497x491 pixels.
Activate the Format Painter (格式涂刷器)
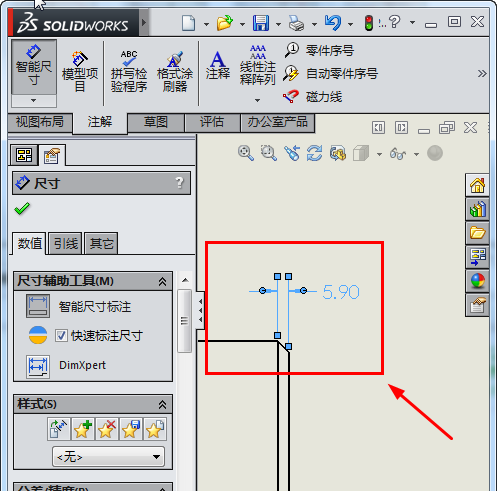175,71
